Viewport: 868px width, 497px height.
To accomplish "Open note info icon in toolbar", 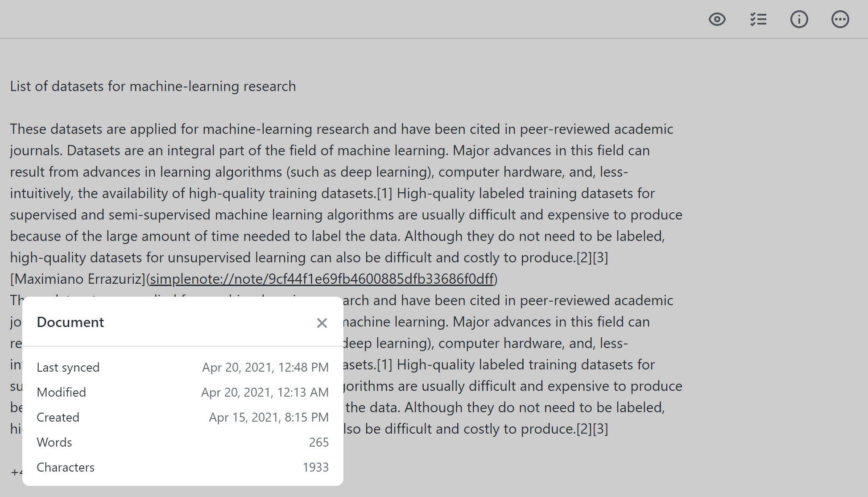I will (799, 20).
